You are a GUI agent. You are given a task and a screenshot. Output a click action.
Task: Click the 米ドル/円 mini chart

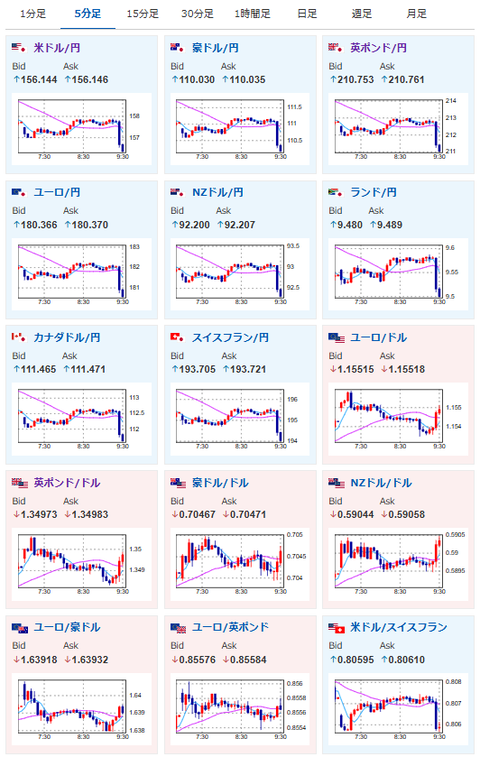(x=81, y=129)
